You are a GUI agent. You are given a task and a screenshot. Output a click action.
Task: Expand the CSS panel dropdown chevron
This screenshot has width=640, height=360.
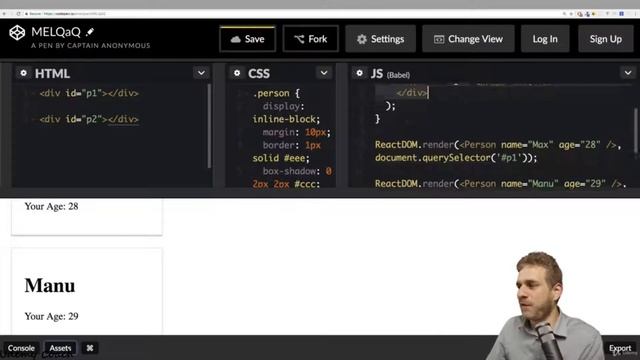(324, 73)
